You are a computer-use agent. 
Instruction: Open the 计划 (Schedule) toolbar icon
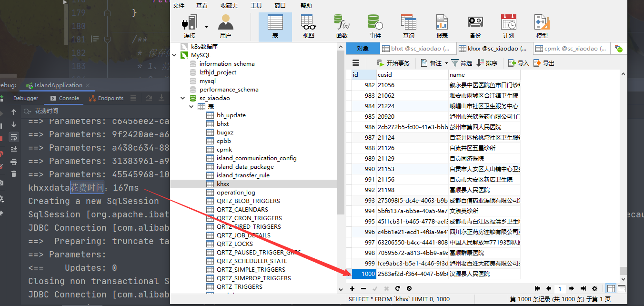pos(509,26)
